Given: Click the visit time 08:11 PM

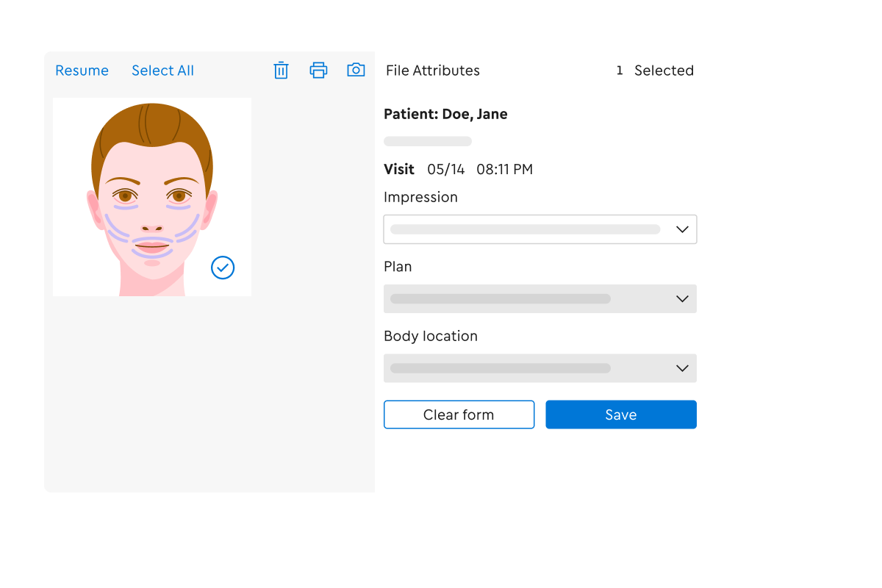Looking at the screenshot, I should click(x=504, y=170).
